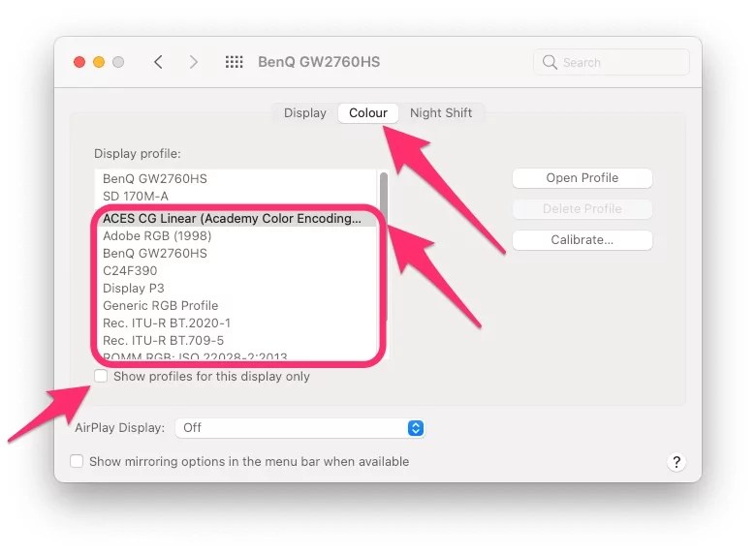Screen dimensions: 756x554
Task: Open the AirPlay Display dropdown
Action: (x=299, y=428)
